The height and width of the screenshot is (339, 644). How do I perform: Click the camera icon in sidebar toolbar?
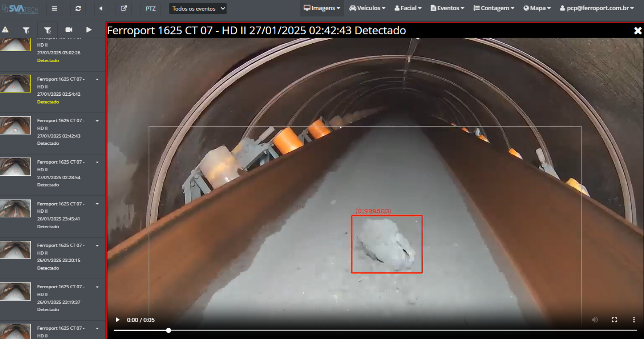[x=69, y=30]
